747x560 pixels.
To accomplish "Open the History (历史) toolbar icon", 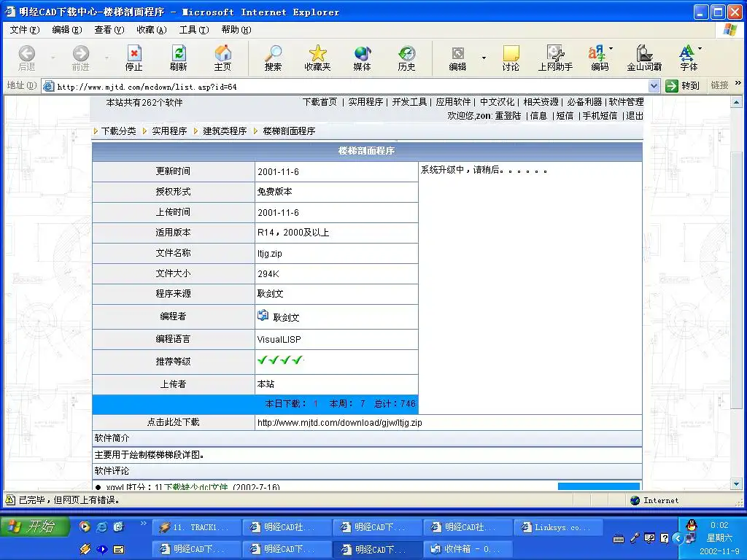I will pyautogui.click(x=406, y=58).
